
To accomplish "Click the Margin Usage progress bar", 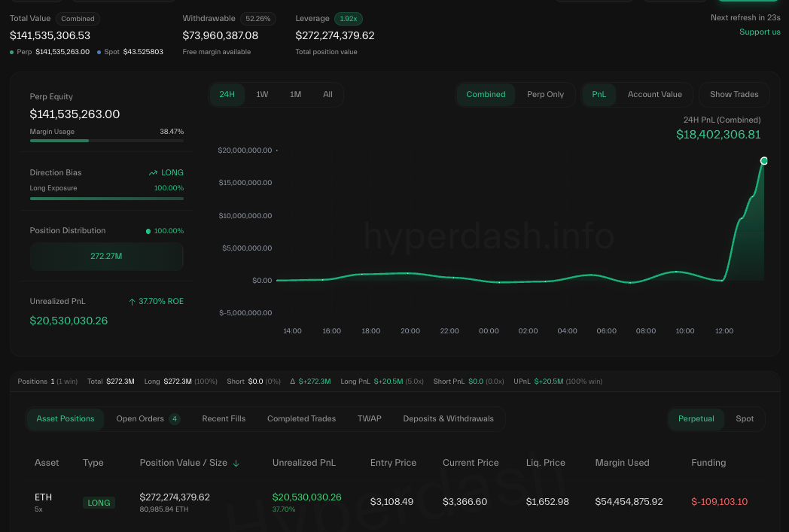I will tap(106, 141).
